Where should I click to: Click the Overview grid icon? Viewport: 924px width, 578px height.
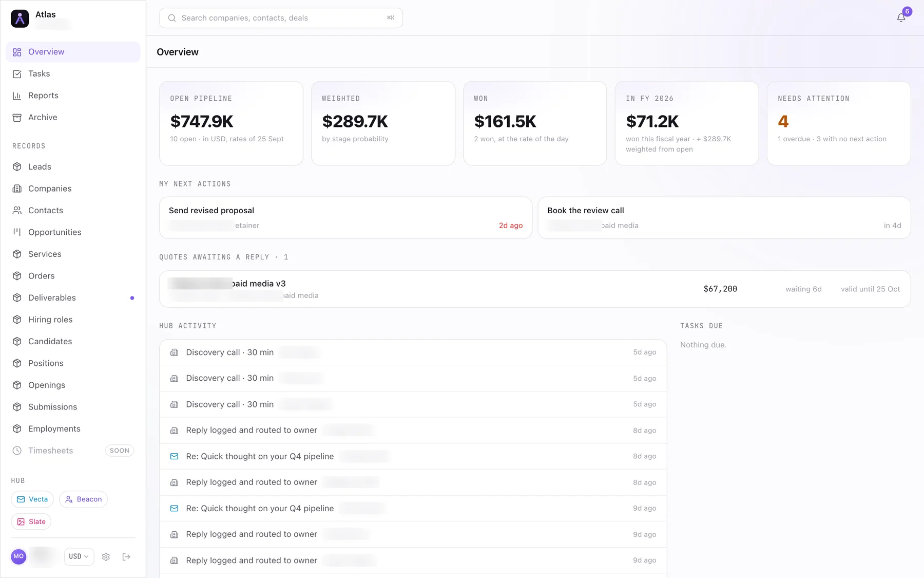(17, 52)
